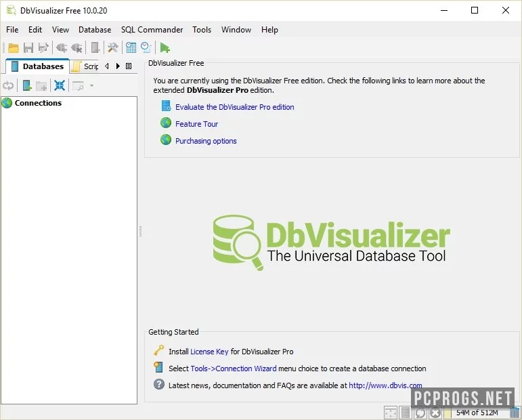Viewport: 522px width, 420px height.
Task: Open the SQL Commander menu
Action: click(x=152, y=30)
